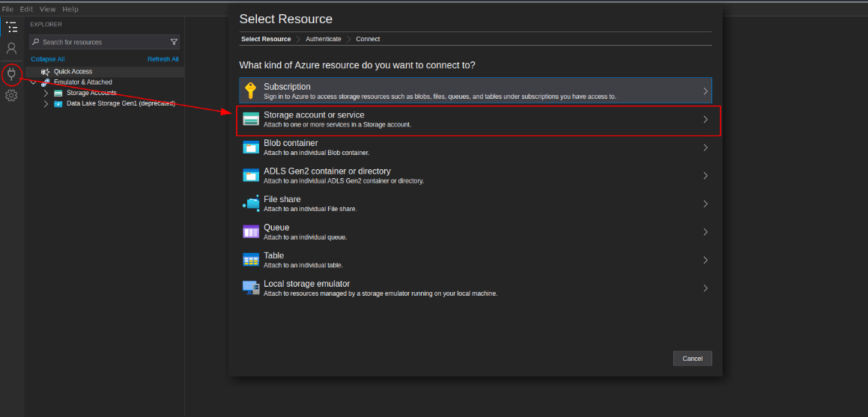Click the Storage Accounts tree icon
The image size is (868, 417).
point(58,93)
